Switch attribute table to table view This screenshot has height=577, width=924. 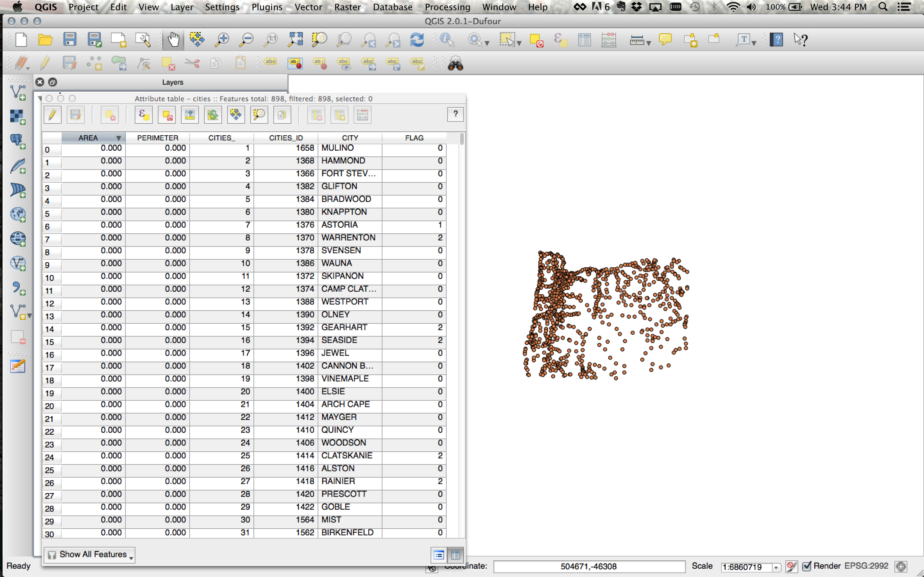click(456, 555)
